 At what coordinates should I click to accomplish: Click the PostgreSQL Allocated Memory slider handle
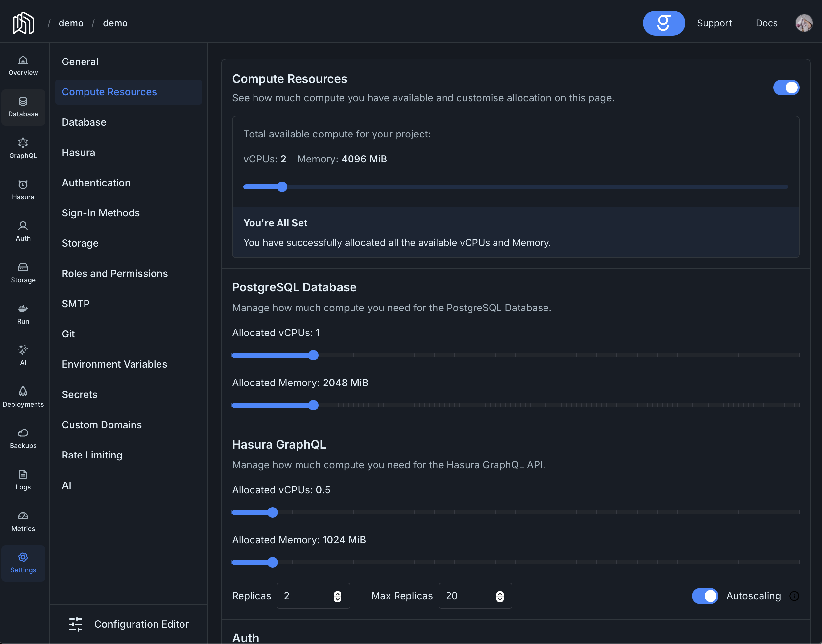click(x=313, y=405)
